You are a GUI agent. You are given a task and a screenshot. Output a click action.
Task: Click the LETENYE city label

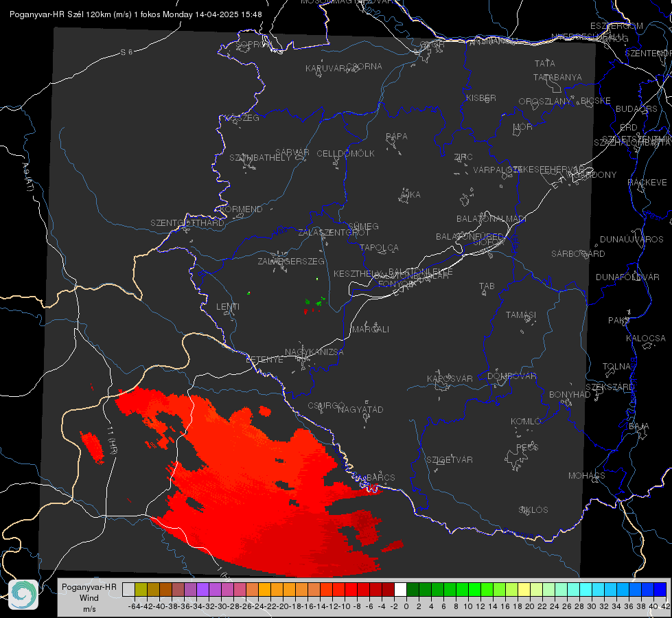[x=265, y=360]
